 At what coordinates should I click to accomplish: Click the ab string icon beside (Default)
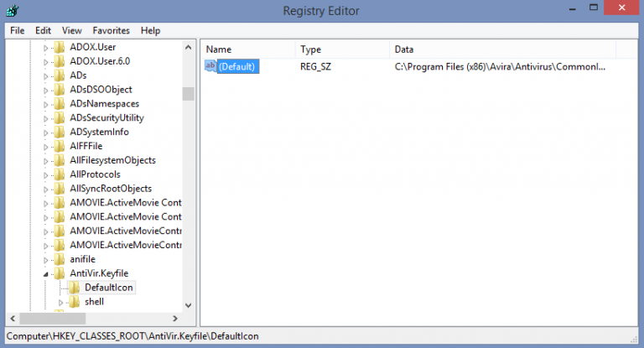tap(210, 65)
